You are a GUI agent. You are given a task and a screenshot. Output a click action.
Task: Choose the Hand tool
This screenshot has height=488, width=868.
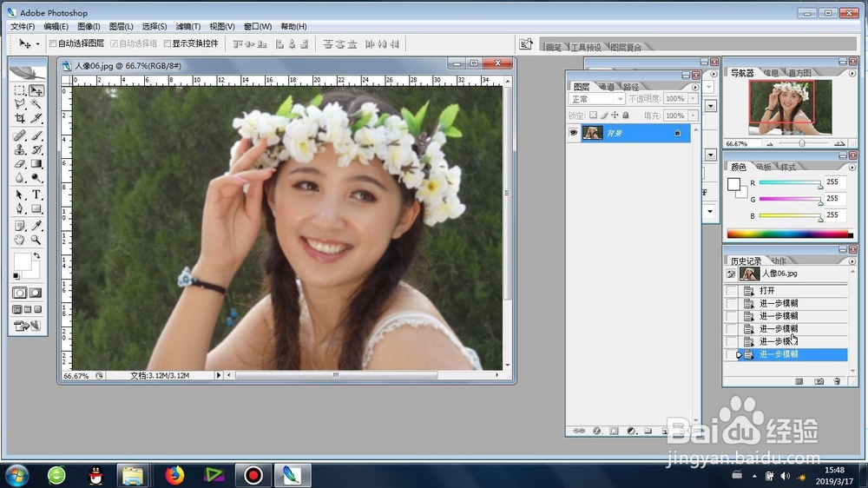coord(19,240)
